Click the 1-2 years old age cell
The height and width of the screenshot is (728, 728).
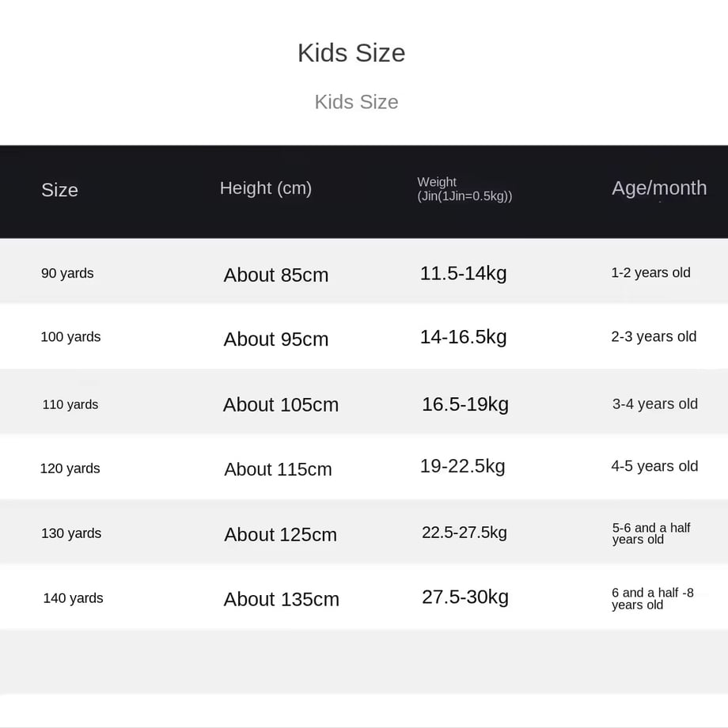[651, 273]
